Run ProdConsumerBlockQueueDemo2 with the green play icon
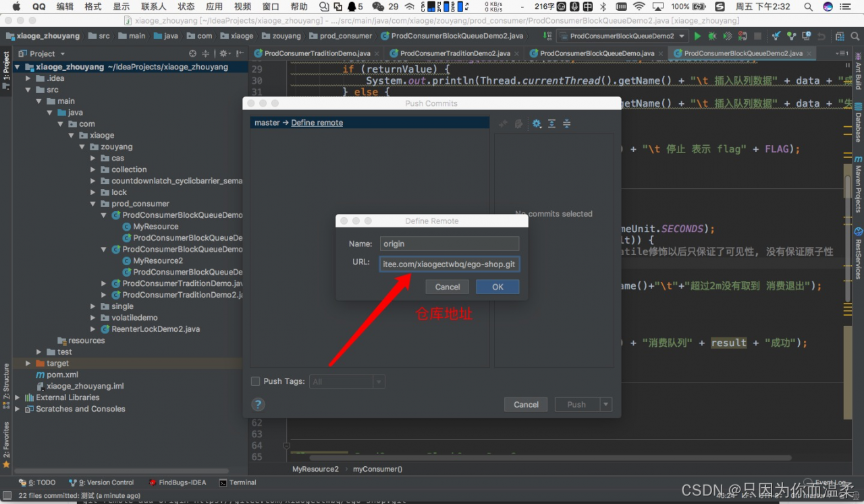This screenshot has width=864, height=504. pos(697,36)
